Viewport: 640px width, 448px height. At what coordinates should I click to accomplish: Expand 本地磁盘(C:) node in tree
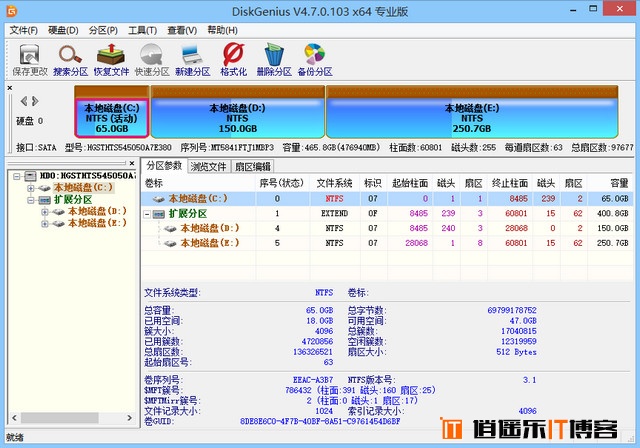pos(31,188)
